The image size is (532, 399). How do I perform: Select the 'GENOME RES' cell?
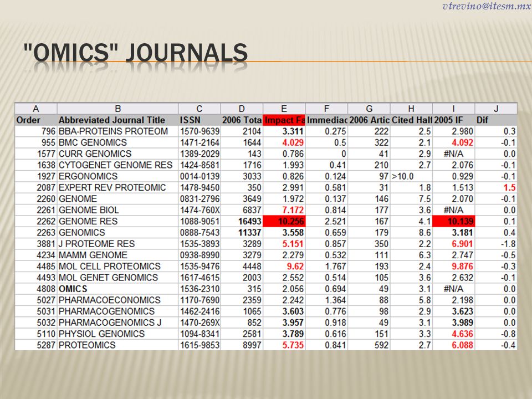click(x=117, y=221)
